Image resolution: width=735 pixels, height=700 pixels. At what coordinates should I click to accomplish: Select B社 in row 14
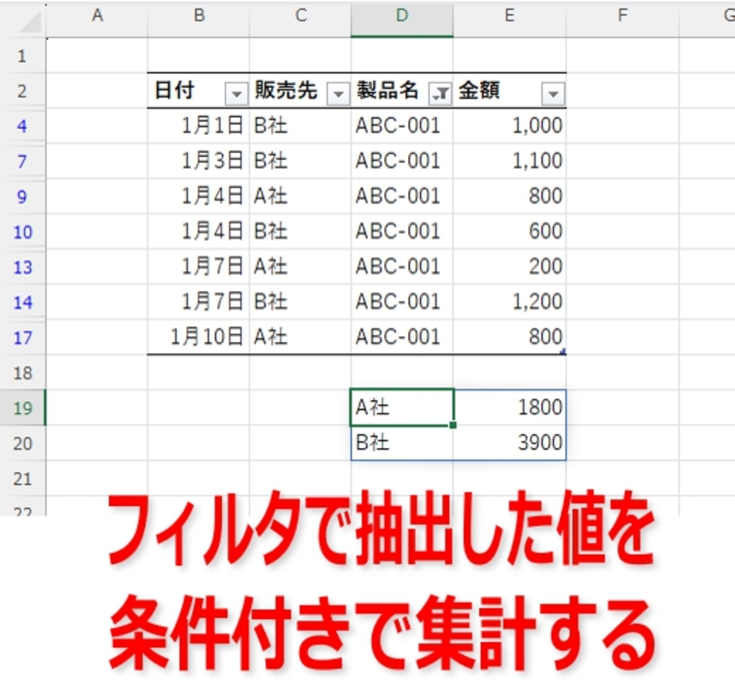coord(300,302)
